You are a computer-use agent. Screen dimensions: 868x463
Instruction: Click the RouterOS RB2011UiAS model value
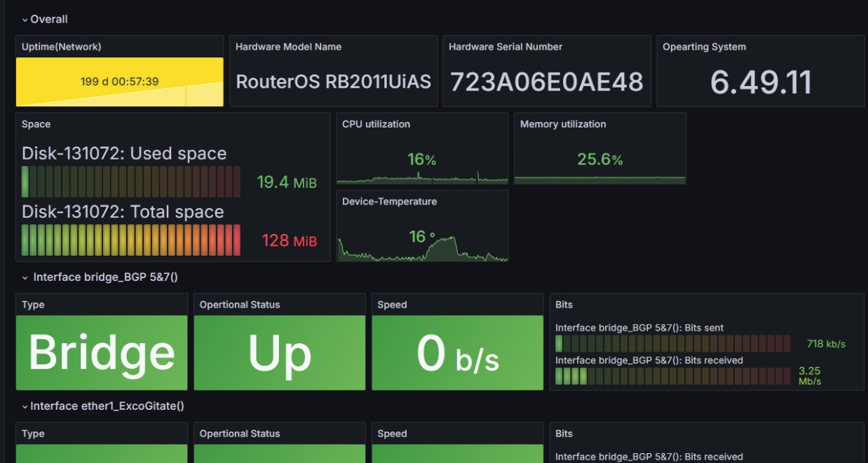pyautogui.click(x=333, y=82)
